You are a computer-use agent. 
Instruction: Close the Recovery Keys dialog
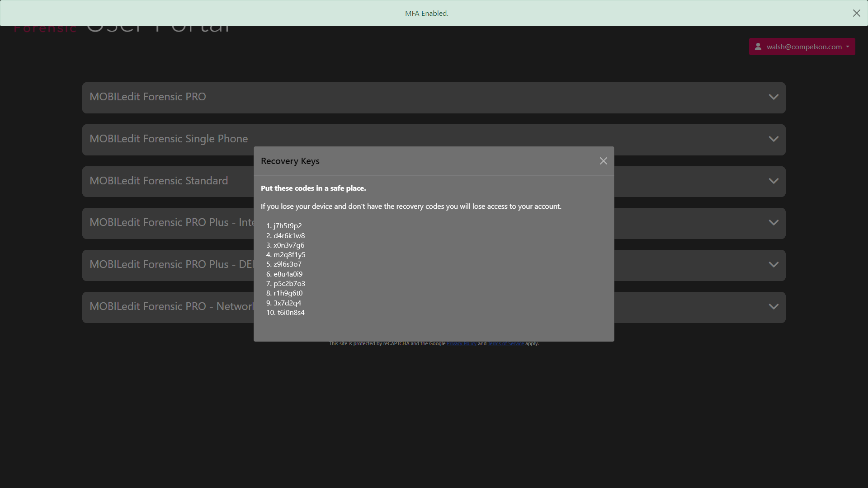[603, 161]
